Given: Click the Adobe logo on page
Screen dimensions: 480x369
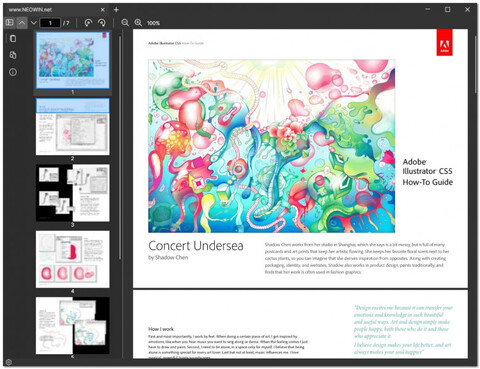Looking at the screenshot, I should point(445,42).
